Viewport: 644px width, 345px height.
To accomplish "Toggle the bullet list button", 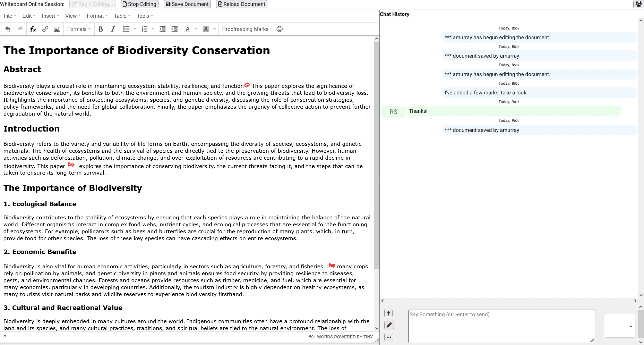I will click(126, 29).
